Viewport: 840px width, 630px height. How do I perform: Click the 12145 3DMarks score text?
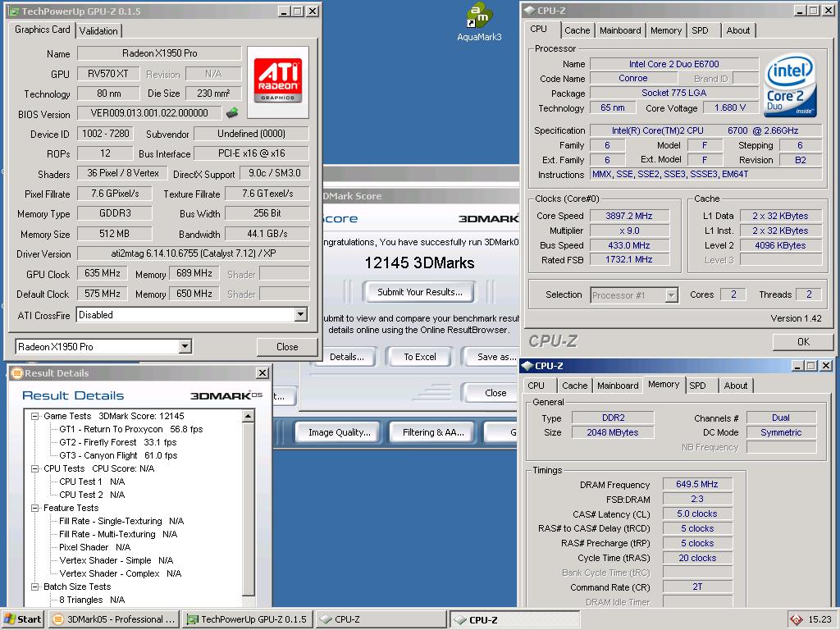419,262
